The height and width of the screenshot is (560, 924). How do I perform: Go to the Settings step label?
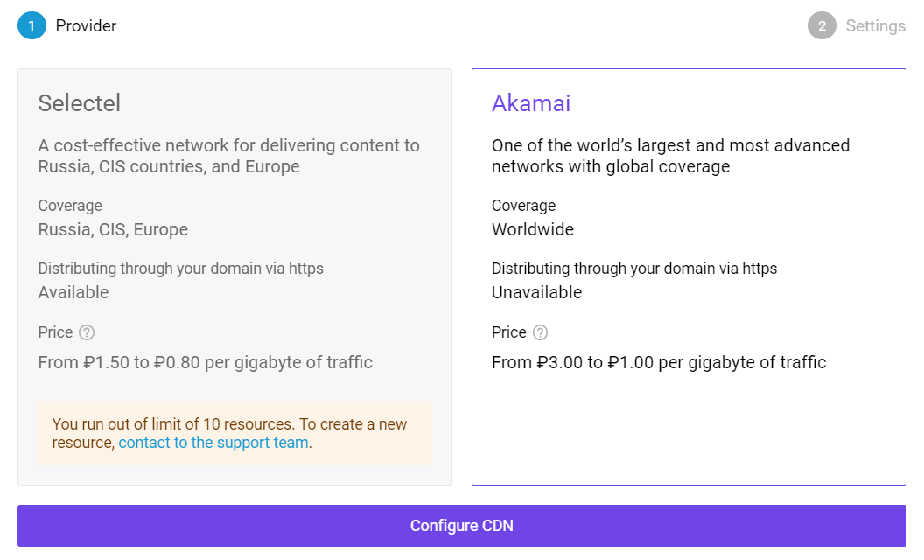876,26
